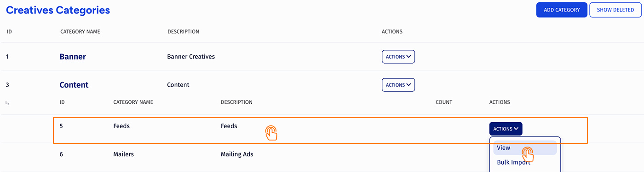Click the chevron on Feeds' Actions button
The image size is (644, 172).
517,129
